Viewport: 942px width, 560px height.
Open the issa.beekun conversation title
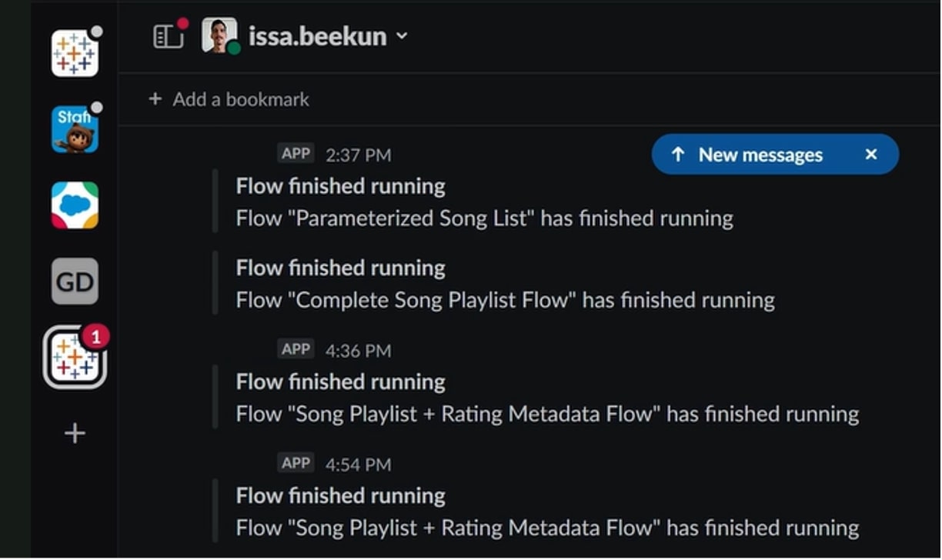318,36
